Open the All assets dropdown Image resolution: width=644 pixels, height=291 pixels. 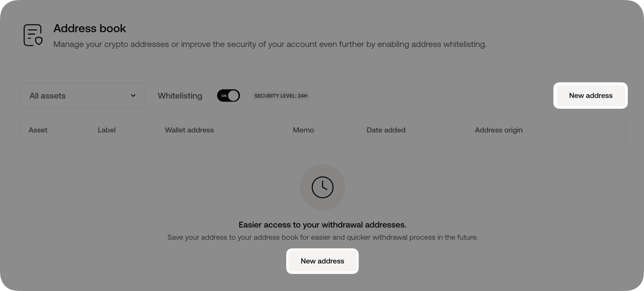82,95
